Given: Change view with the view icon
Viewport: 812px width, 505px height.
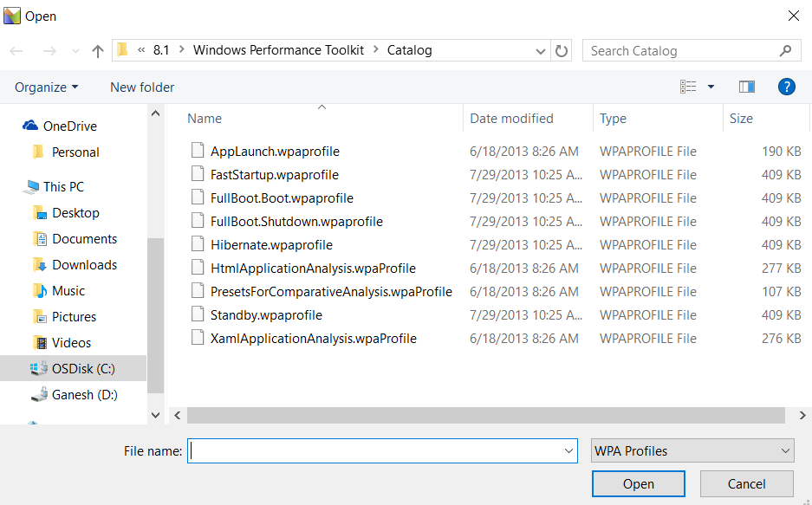Looking at the screenshot, I should click(688, 87).
